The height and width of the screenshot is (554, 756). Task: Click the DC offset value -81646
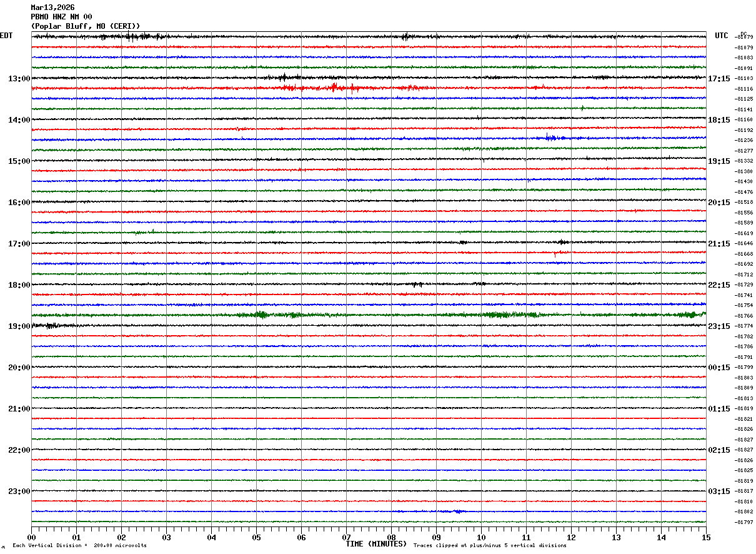(x=744, y=244)
